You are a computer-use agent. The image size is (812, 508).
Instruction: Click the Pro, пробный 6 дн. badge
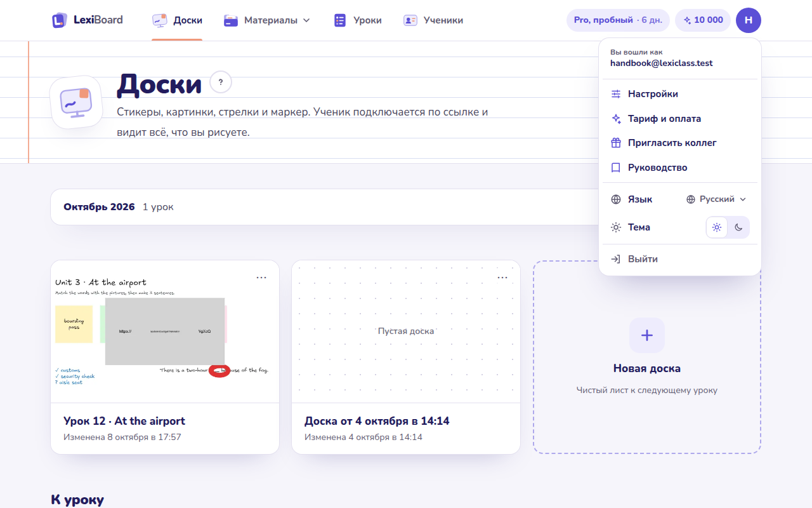click(618, 20)
